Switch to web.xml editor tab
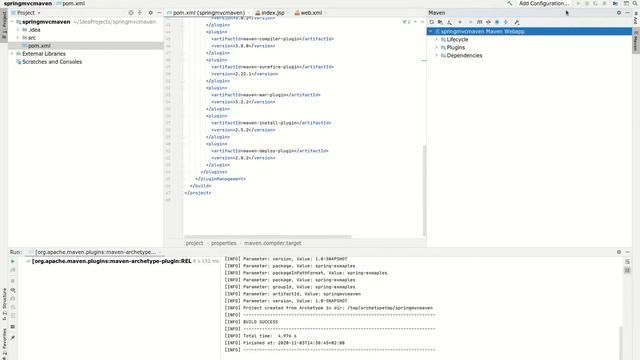 311,13
